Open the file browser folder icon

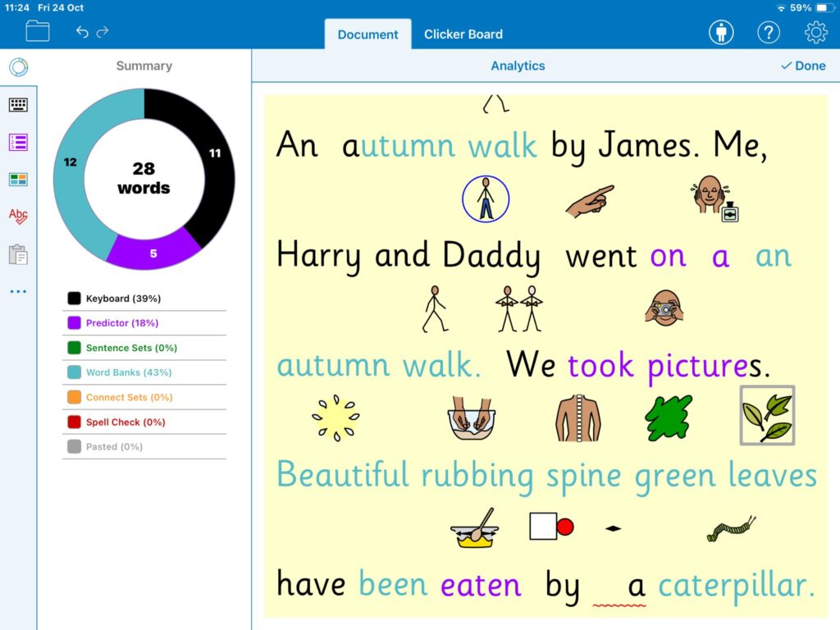pos(38,32)
